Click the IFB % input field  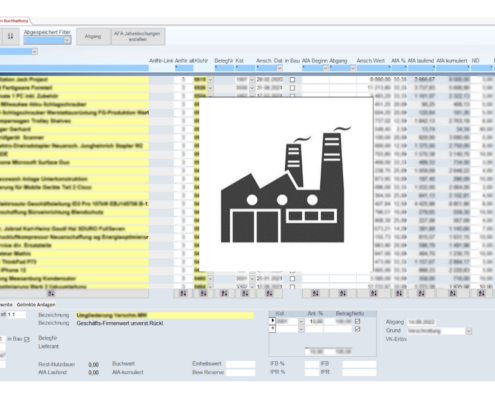tap(312, 364)
